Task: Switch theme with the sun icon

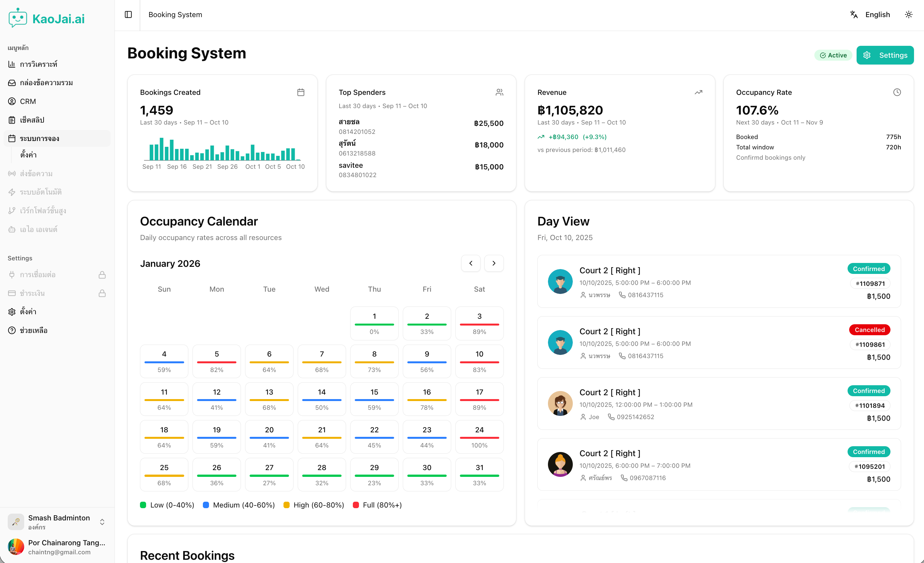Action: click(908, 15)
